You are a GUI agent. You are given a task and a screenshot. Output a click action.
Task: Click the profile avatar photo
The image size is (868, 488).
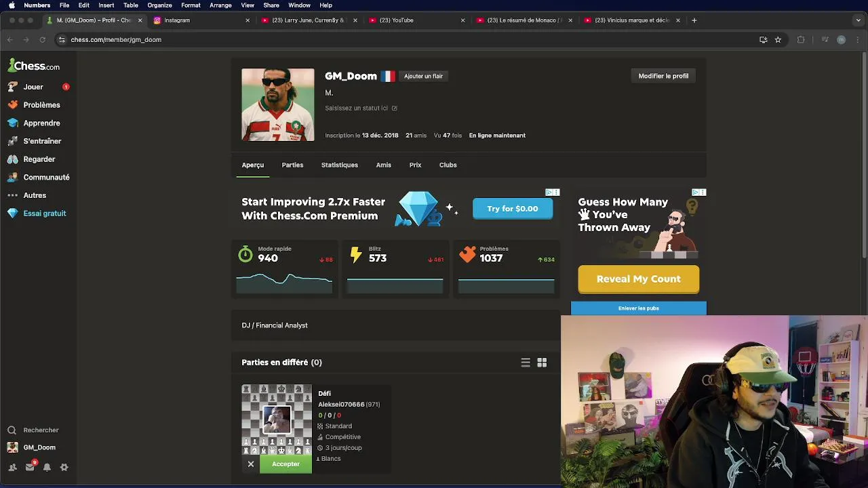278,104
